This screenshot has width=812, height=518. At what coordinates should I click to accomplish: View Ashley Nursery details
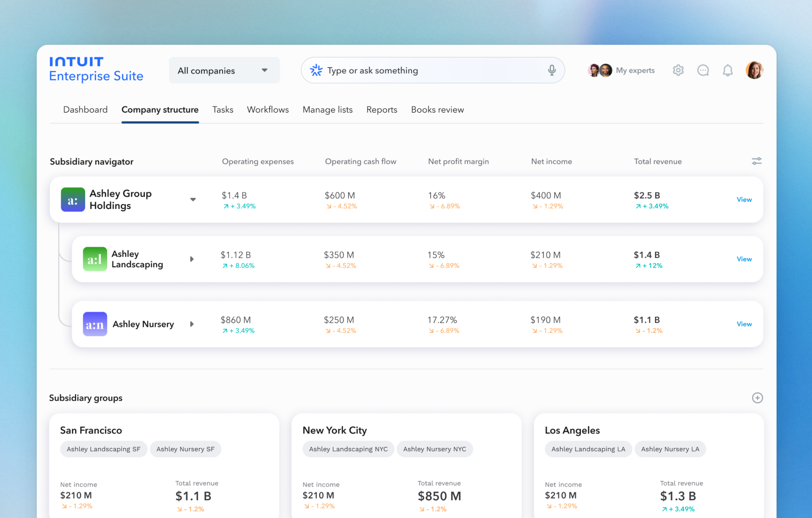(744, 324)
